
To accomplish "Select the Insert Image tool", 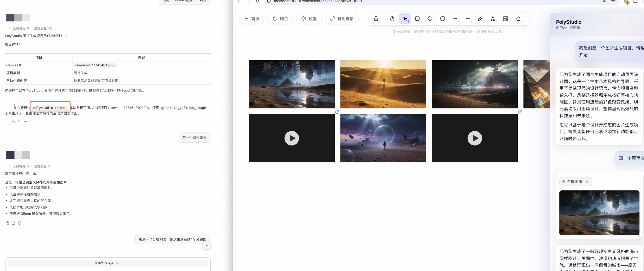I will click(506, 19).
